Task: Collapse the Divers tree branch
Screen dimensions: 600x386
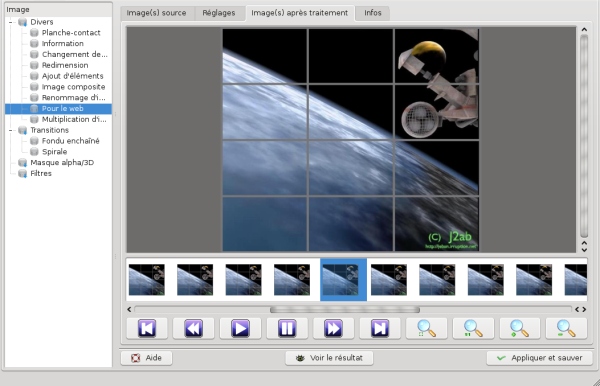Action: (x=11, y=22)
